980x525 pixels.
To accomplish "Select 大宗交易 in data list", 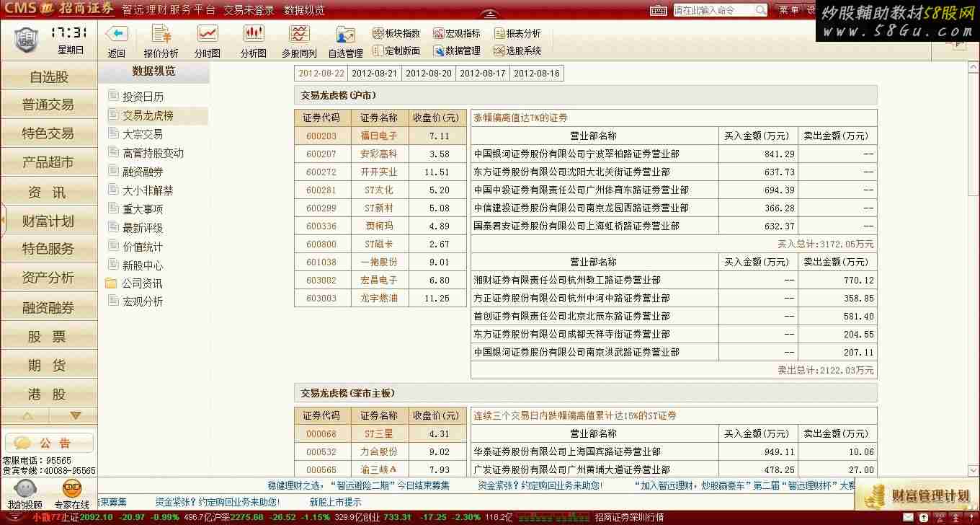I will point(143,134).
